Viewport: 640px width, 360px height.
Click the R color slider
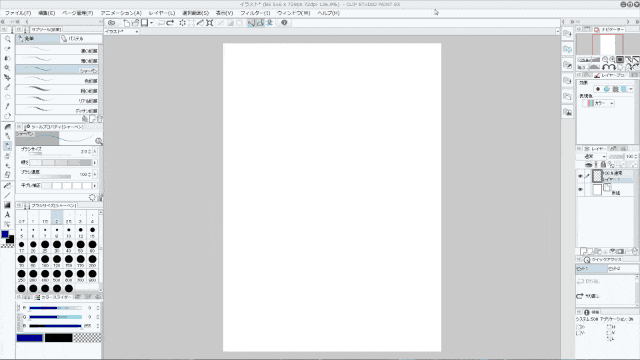(55, 308)
